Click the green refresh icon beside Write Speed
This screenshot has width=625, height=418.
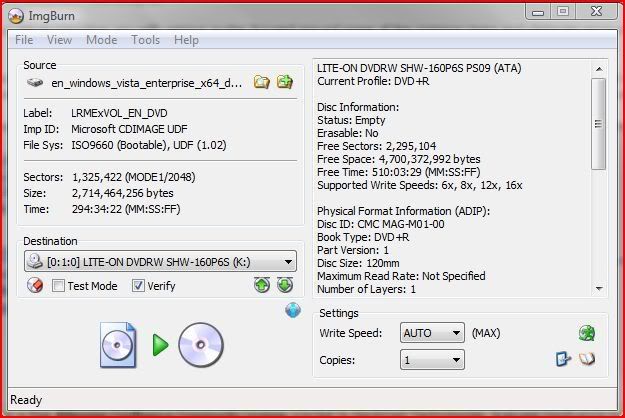click(x=587, y=333)
